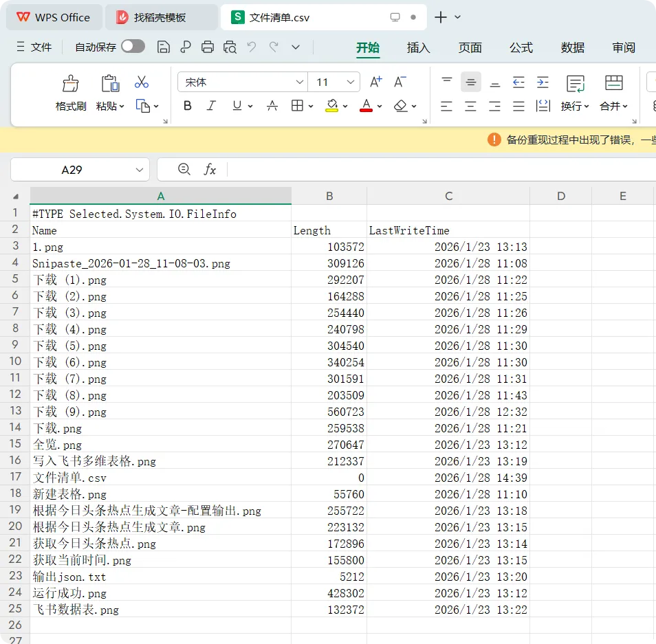Click the new tab plus button
This screenshot has height=644, width=656.
pos(441,17)
